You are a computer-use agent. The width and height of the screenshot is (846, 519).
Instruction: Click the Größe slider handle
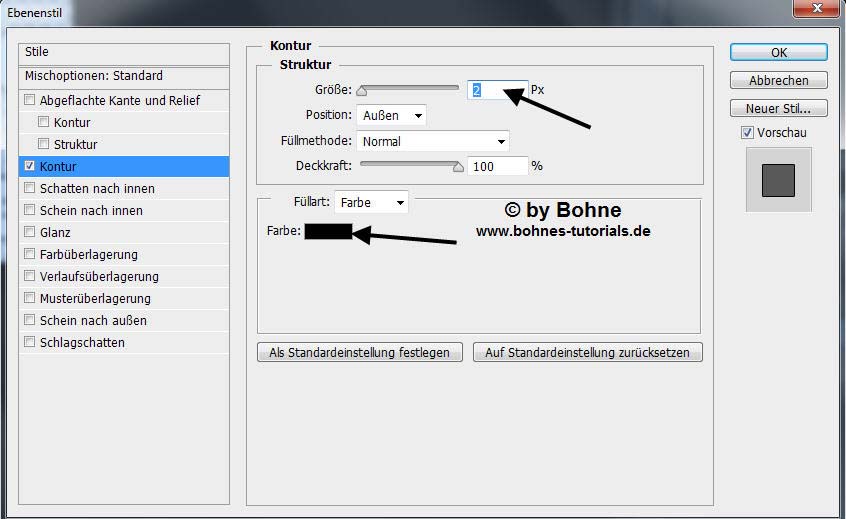pos(362,91)
